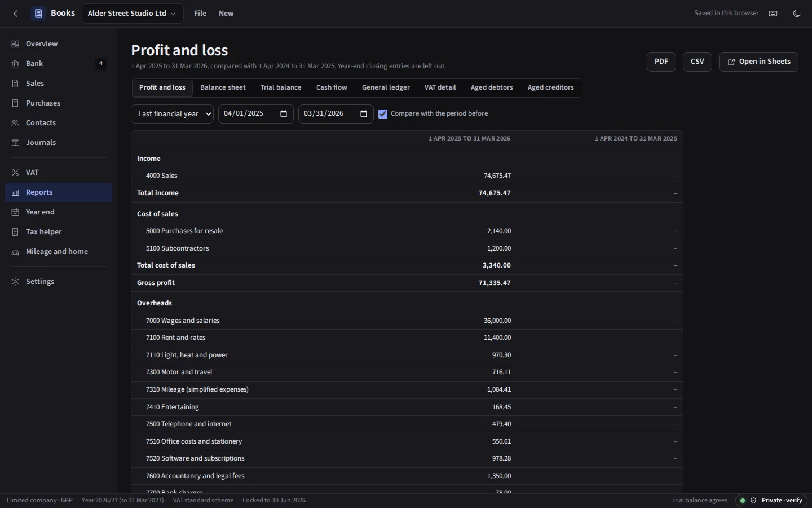Click the back arrow in the top bar
Image resolution: width=812 pixels, height=508 pixels.
coord(16,14)
